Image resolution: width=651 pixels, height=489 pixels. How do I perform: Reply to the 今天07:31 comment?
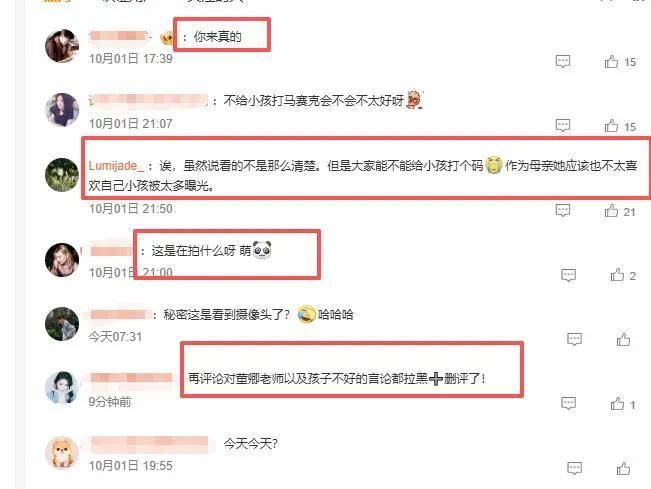click(574, 339)
